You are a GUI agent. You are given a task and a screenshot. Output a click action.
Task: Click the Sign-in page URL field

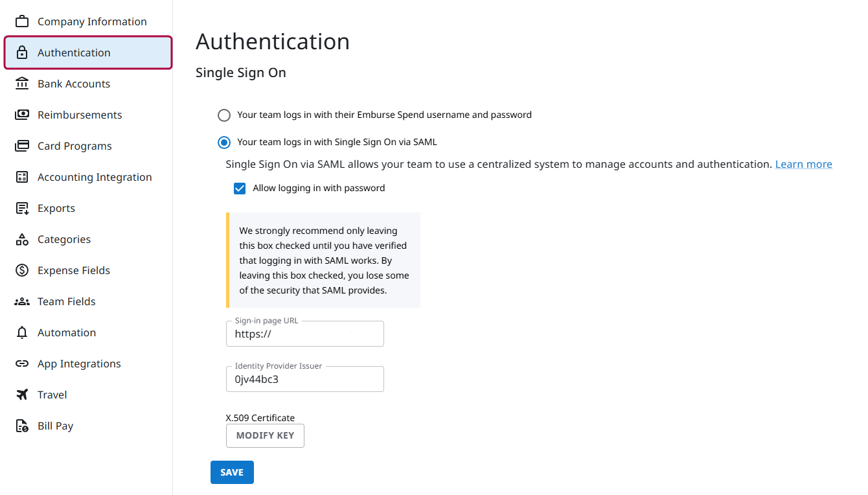[x=304, y=334]
